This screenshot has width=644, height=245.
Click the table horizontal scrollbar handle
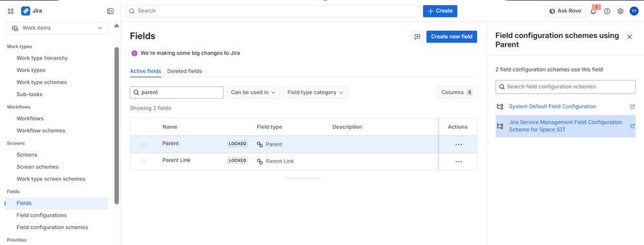pos(303,178)
